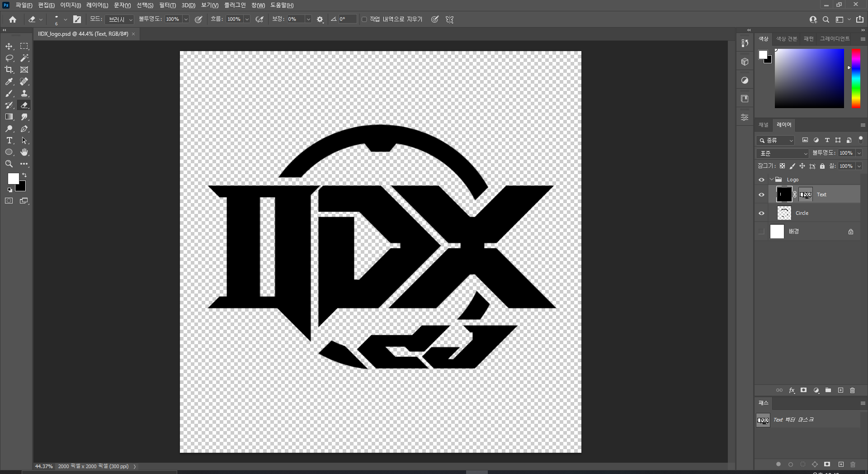868x474 pixels.
Task: Select the Eyedropper tool
Action: pyautogui.click(x=9, y=81)
